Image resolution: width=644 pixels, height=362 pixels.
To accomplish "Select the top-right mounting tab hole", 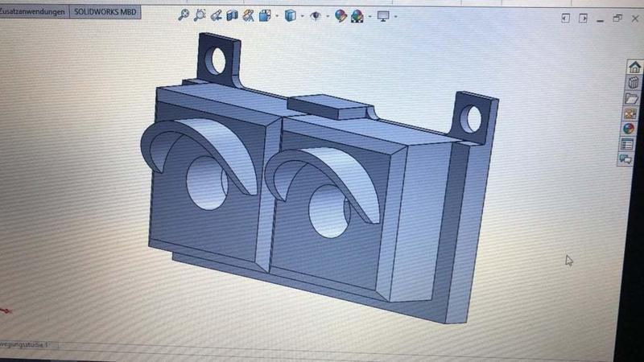I will 471,119.
